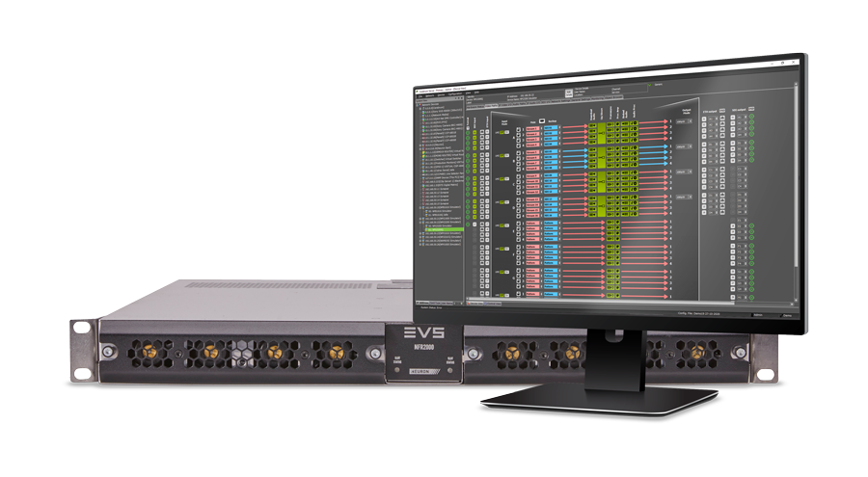
Task: Close the system tree side panel
Action: tap(462, 98)
